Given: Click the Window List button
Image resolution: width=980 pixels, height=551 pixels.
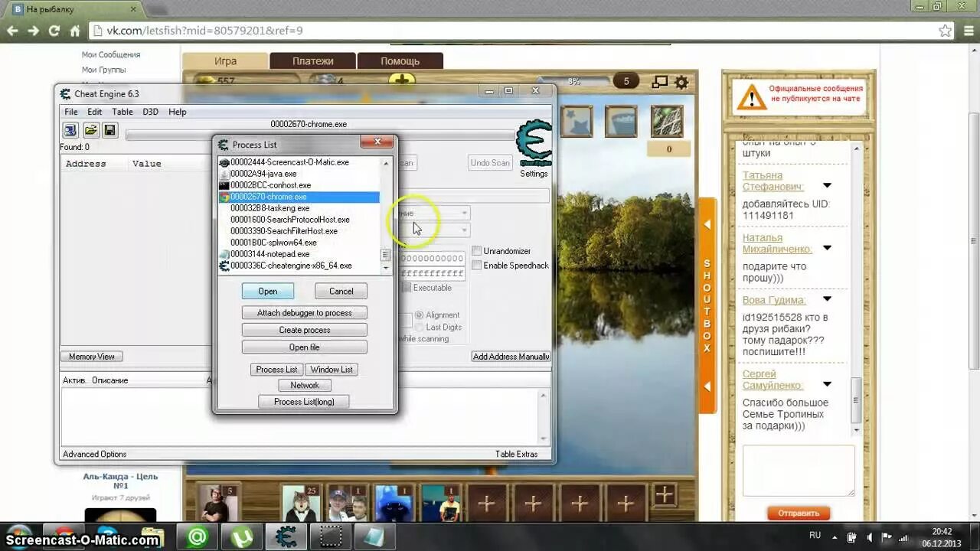Looking at the screenshot, I should click(332, 369).
